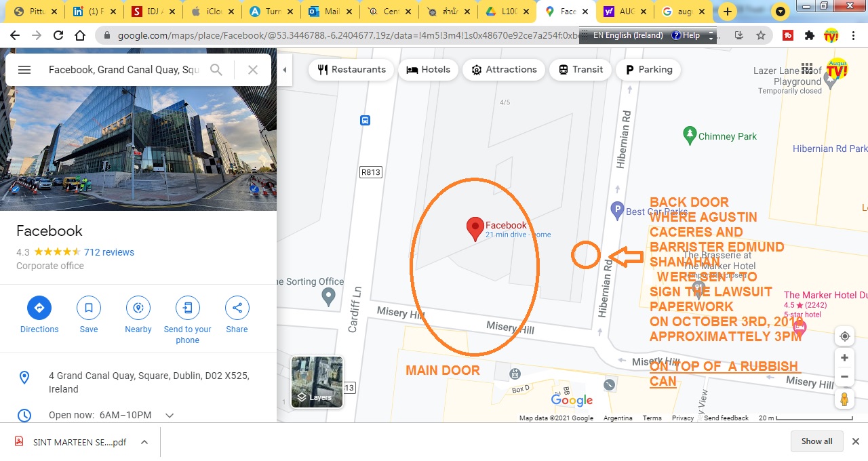Open Street View pegman
Screen dimensions: 868x461
(x=844, y=399)
